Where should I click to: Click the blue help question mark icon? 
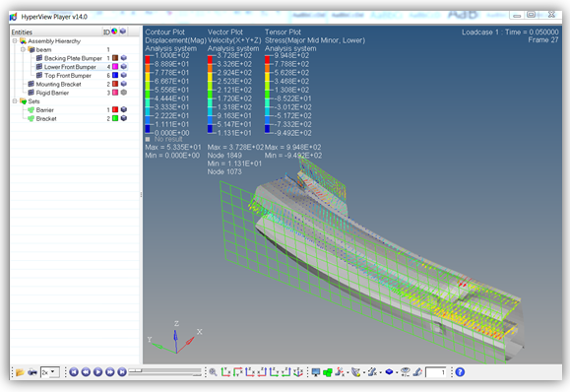[460, 372]
